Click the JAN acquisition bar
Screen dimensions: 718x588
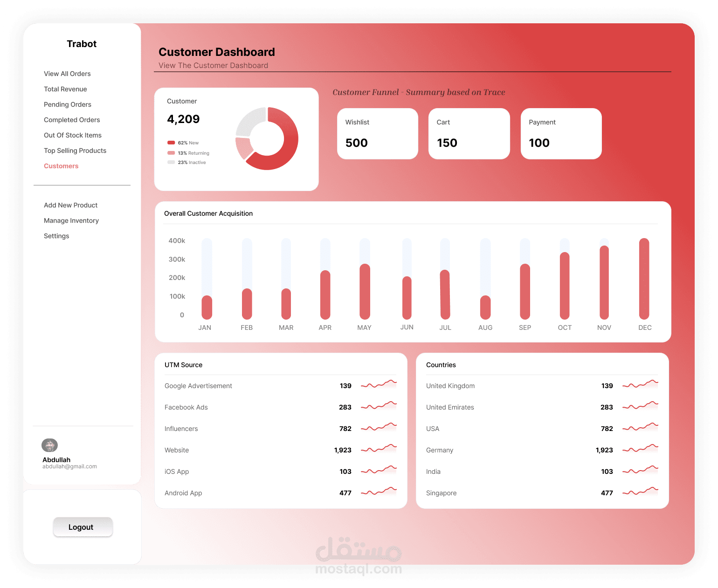coord(207,307)
